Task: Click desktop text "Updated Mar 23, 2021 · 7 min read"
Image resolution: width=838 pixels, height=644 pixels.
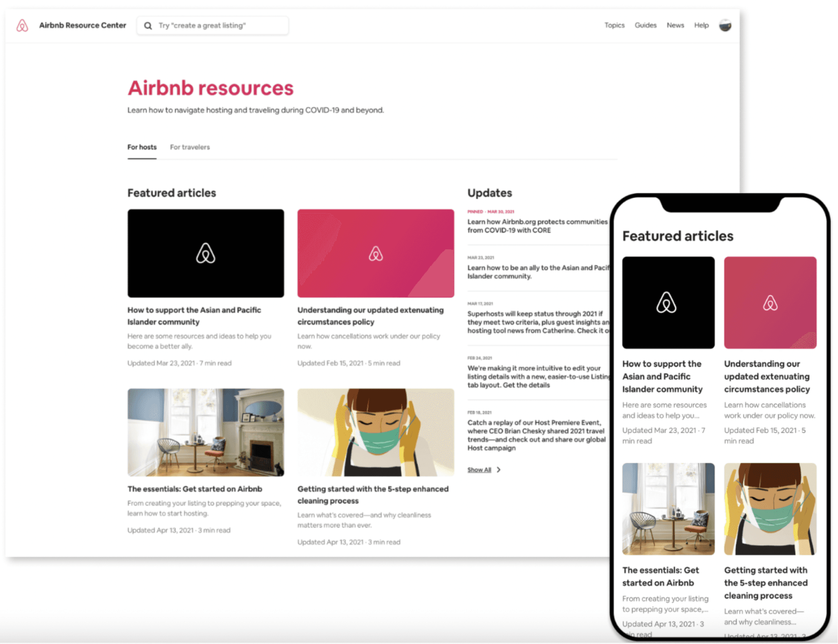Action: point(179,363)
